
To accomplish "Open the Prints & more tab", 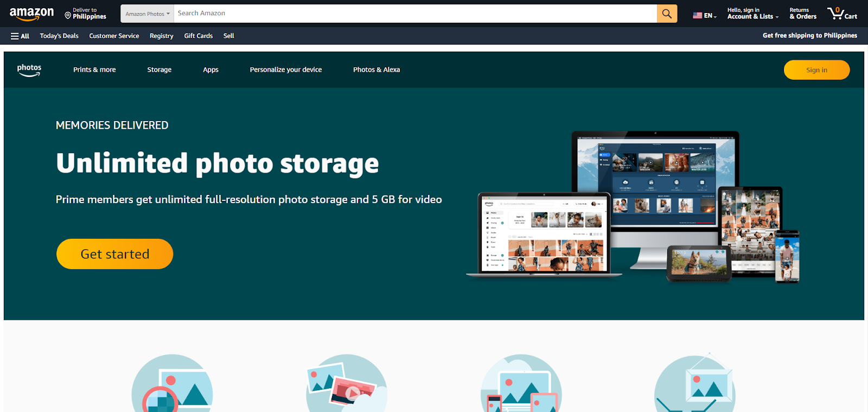I will [94, 69].
